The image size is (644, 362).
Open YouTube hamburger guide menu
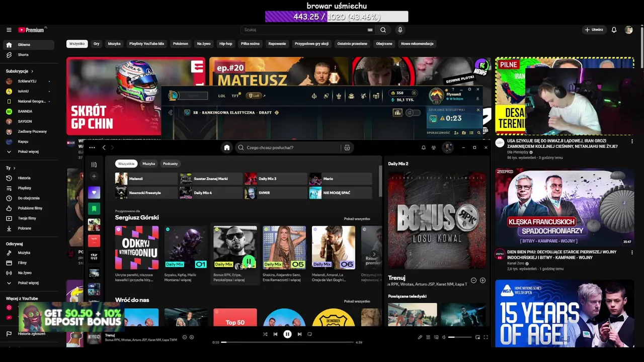click(x=9, y=30)
